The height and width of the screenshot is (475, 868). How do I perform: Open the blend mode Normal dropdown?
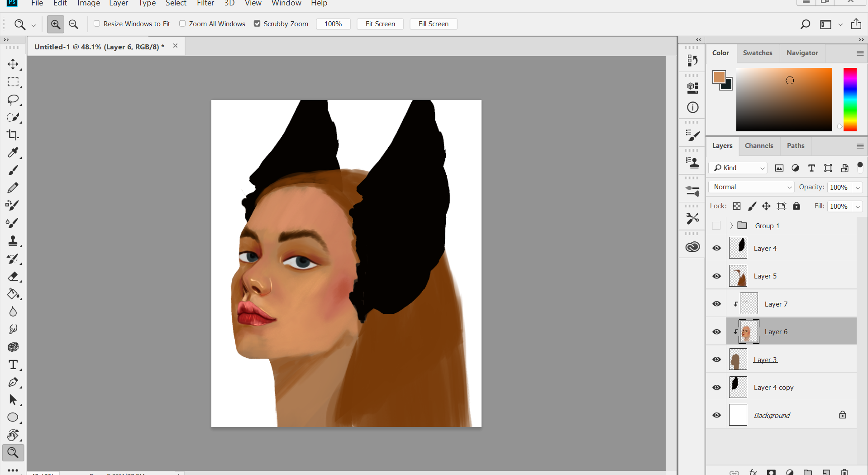coord(751,187)
